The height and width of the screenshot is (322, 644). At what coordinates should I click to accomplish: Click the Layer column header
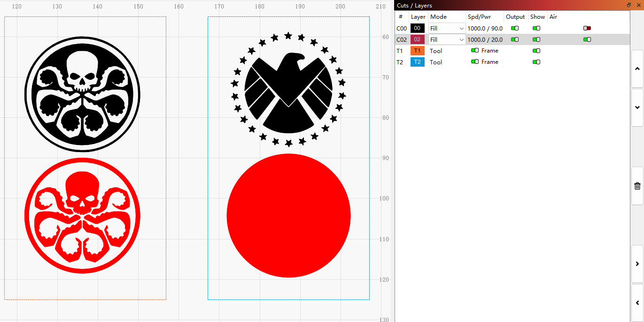click(x=418, y=17)
